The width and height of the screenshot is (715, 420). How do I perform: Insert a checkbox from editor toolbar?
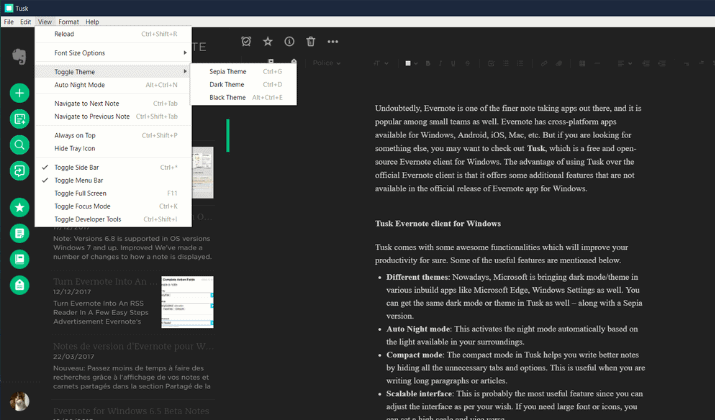pos(491,63)
